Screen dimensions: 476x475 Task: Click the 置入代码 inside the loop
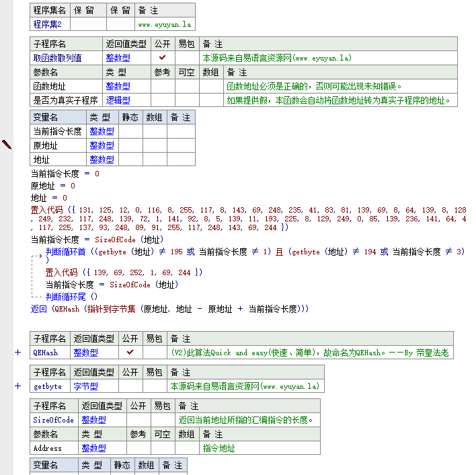(62, 272)
